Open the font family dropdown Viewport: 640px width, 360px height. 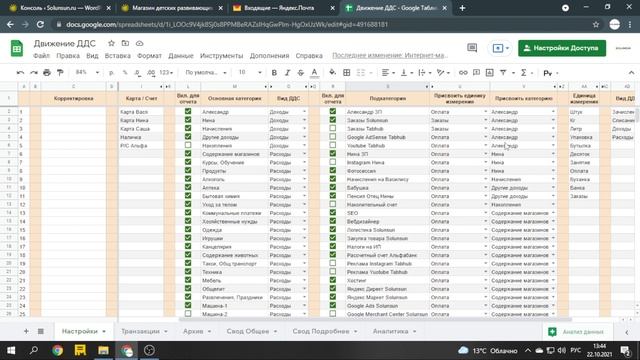pyautogui.click(x=206, y=73)
